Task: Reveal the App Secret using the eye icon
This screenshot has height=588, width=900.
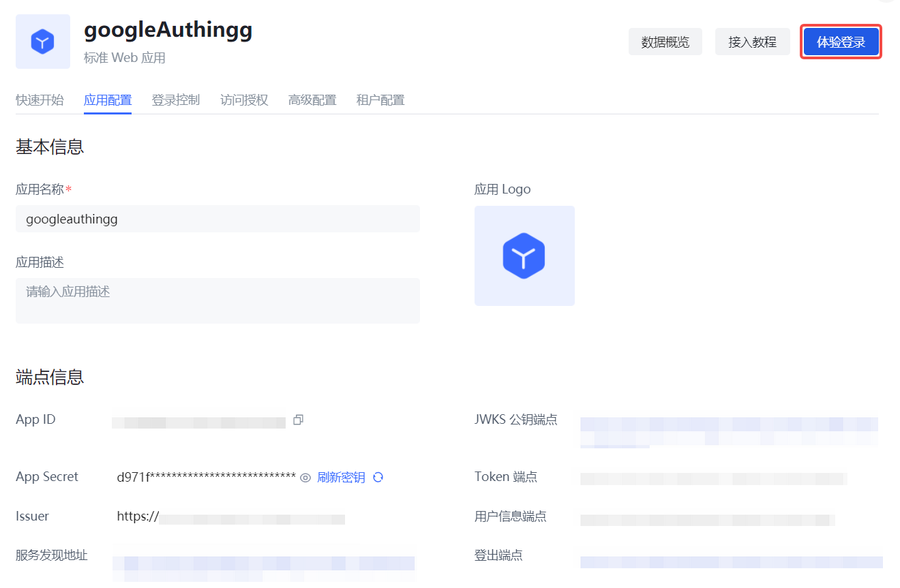Action: pyautogui.click(x=305, y=478)
